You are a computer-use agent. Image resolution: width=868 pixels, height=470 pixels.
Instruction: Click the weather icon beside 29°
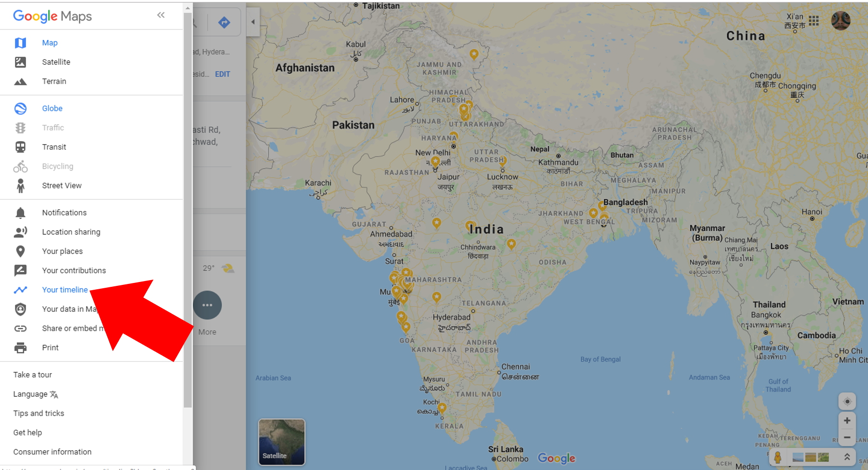click(228, 269)
